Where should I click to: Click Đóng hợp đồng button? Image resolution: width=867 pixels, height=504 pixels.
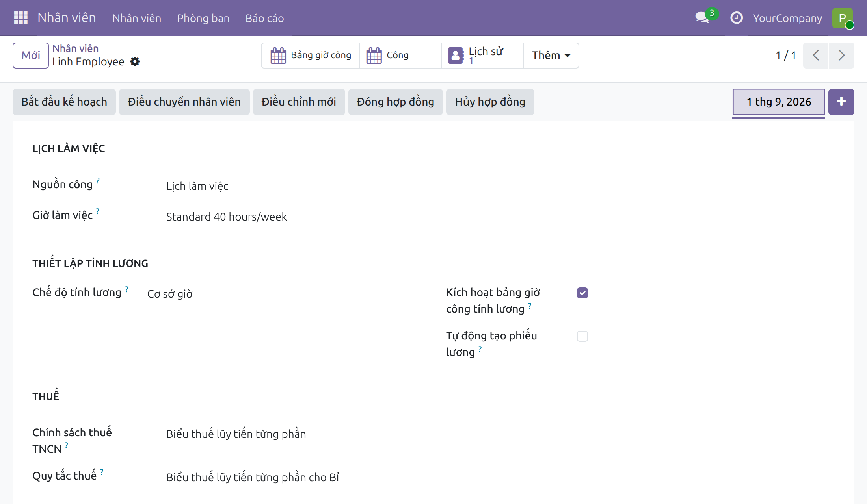point(395,102)
